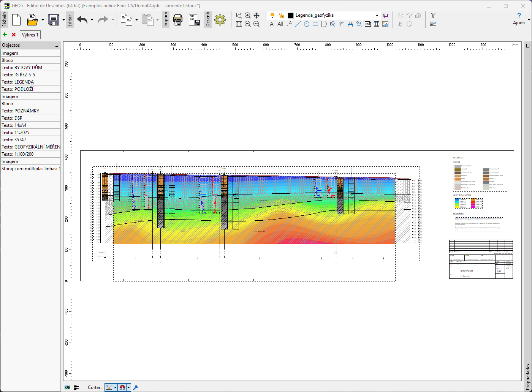Click the filter funnel icon

click(433, 16)
